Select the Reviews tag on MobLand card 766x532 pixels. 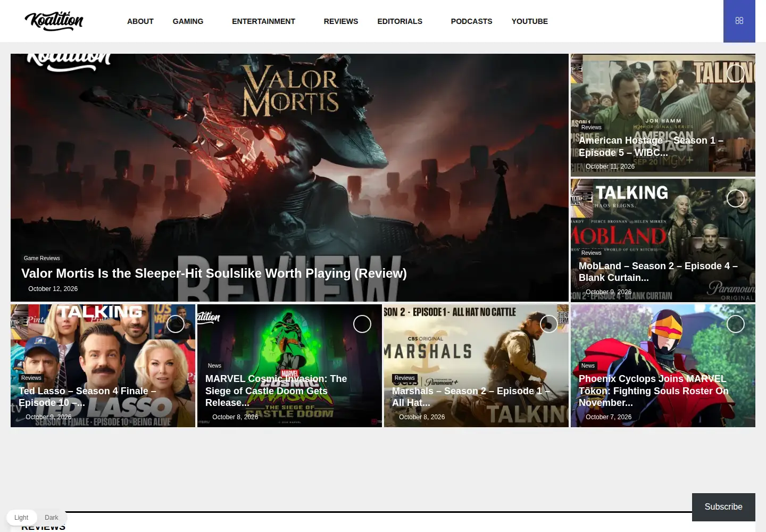point(592,253)
